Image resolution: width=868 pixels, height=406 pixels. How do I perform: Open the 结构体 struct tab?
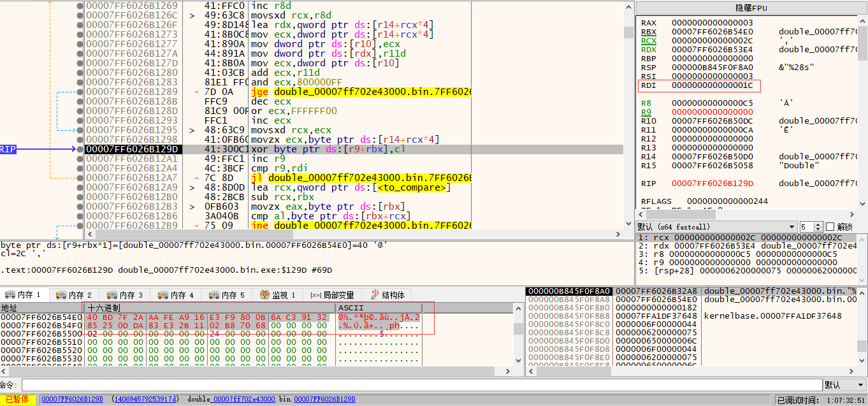point(387,295)
